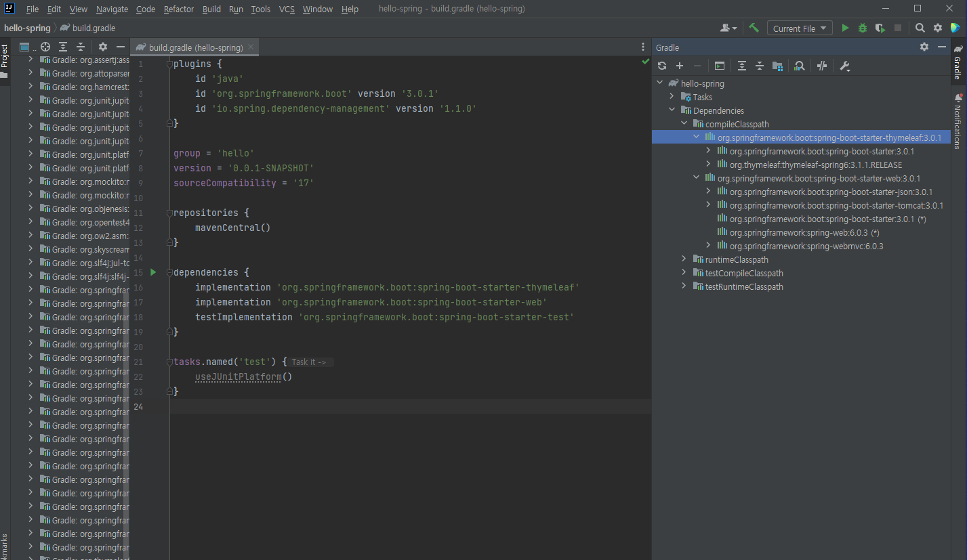Fold the plugins block in gutter
Image resolution: width=967 pixels, height=560 pixels.
click(x=169, y=64)
